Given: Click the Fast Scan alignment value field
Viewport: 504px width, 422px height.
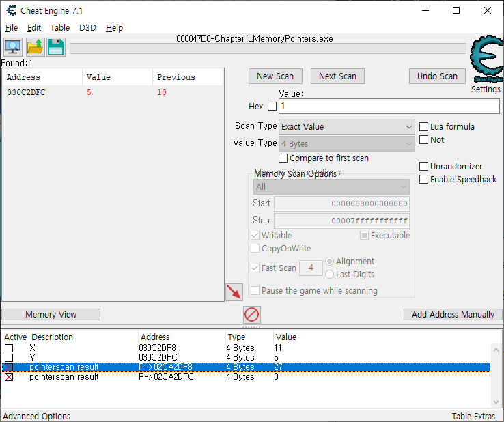Looking at the screenshot, I should [311, 268].
